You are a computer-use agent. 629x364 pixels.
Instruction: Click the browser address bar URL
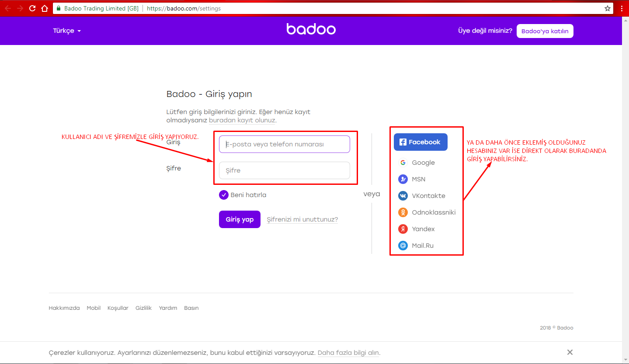click(184, 8)
